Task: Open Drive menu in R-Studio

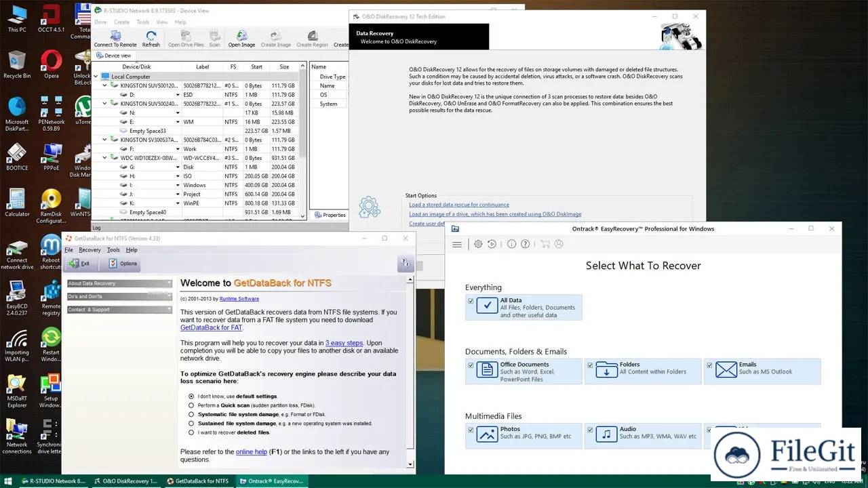Action: 100,22
